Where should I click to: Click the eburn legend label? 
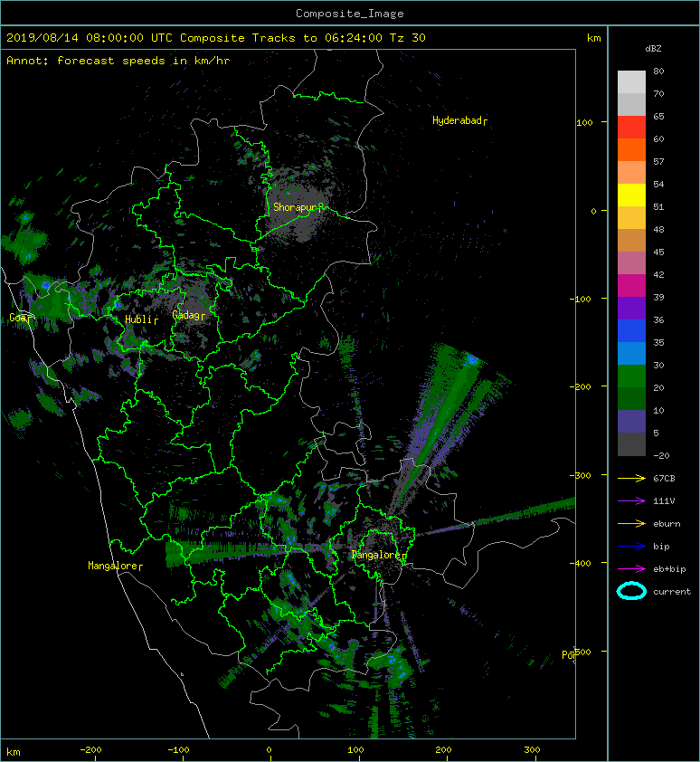click(667, 523)
